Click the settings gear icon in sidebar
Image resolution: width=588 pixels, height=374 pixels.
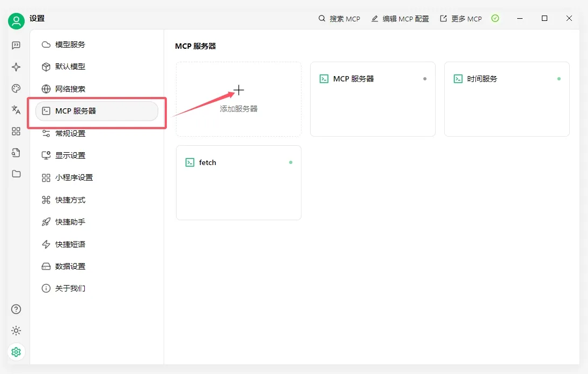coord(16,352)
